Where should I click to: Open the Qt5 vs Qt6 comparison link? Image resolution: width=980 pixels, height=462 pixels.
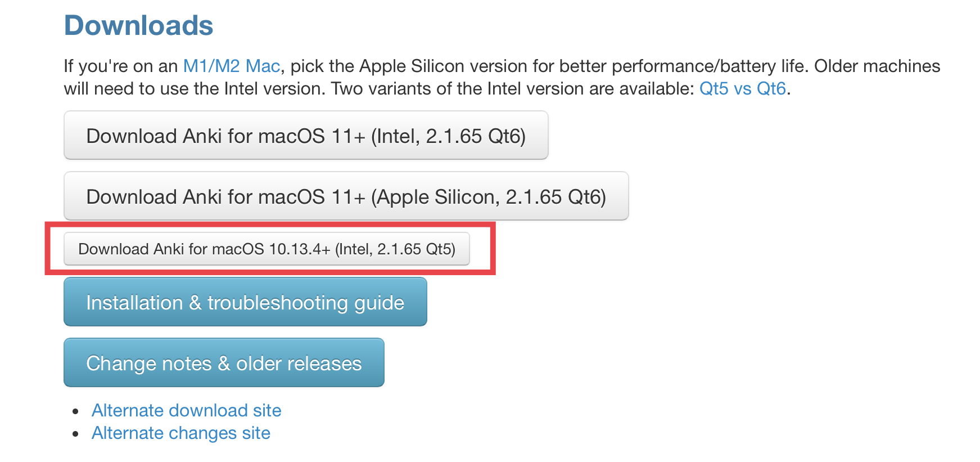742,89
